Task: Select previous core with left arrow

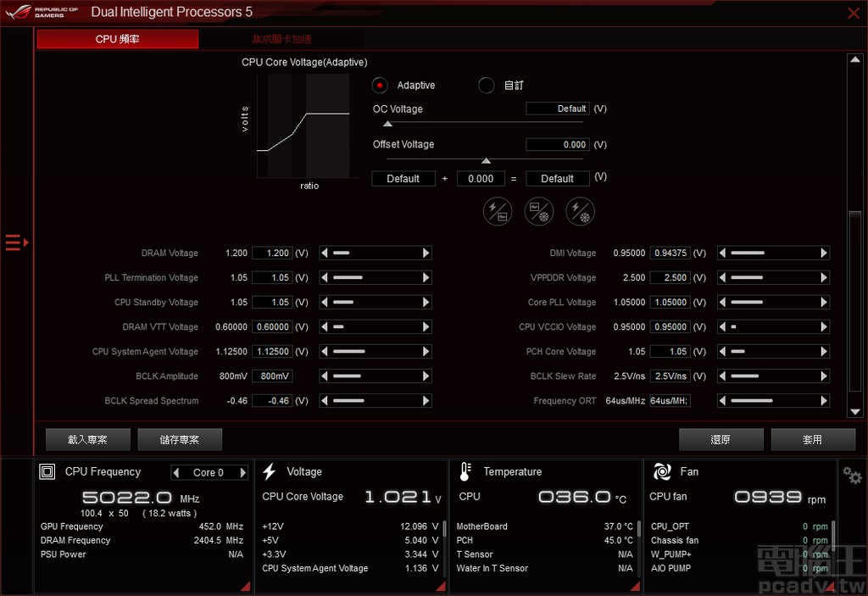Action: click(176, 472)
